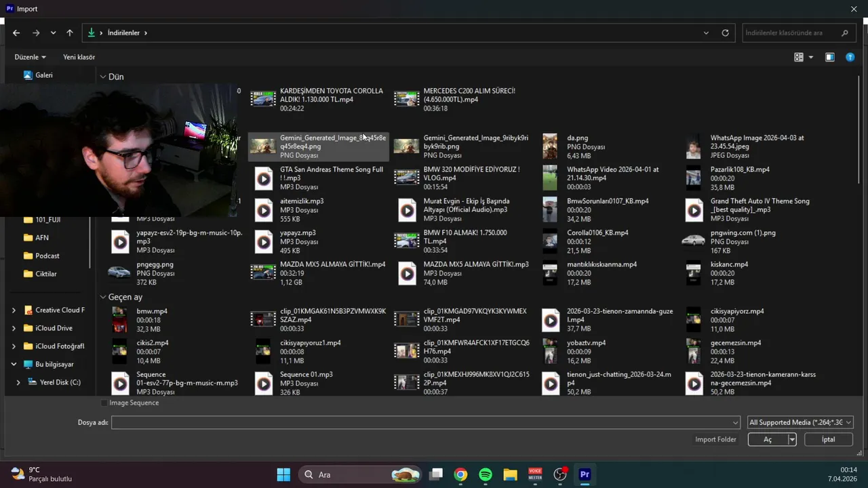The height and width of the screenshot is (488, 868).
Task: Enable the Image Sequence checkbox
Action: (104, 403)
